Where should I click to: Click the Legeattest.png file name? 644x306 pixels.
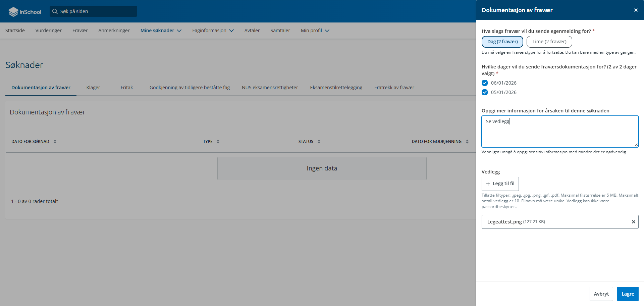point(504,222)
